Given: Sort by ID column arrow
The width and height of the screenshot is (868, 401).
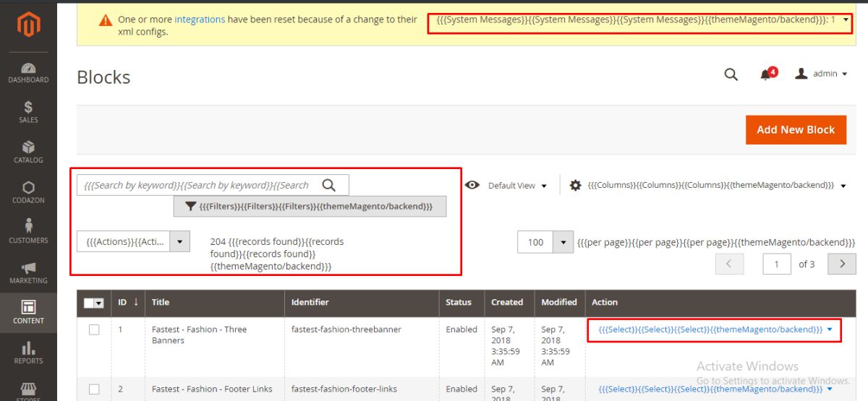Looking at the screenshot, I should [x=135, y=302].
